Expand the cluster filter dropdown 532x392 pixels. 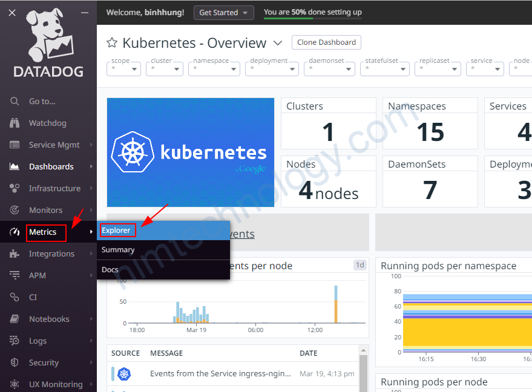[x=165, y=68]
